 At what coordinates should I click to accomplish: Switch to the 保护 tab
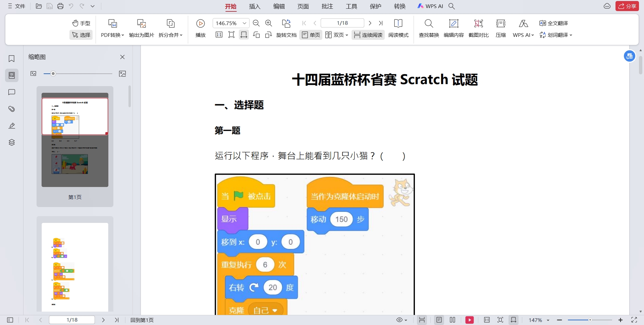point(376,6)
